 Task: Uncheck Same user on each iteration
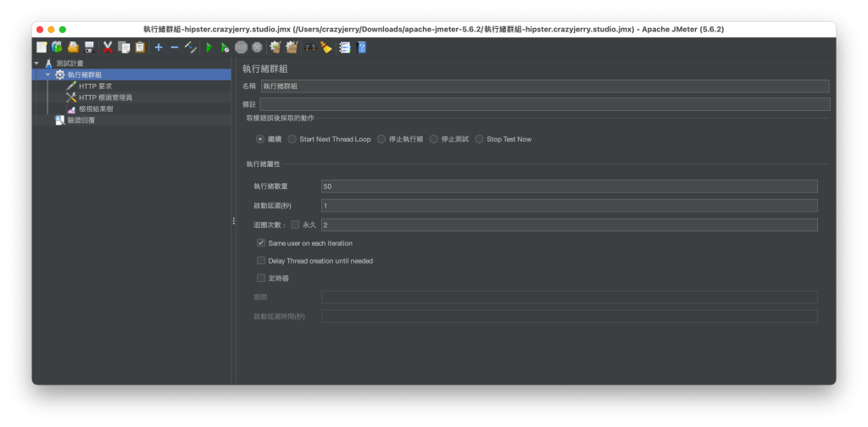(x=261, y=243)
